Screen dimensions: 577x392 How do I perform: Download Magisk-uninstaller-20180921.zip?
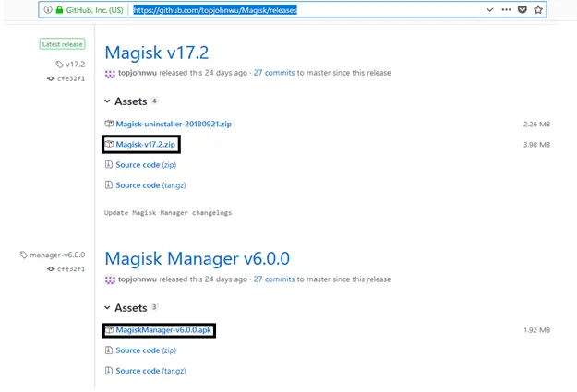pos(174,124)
